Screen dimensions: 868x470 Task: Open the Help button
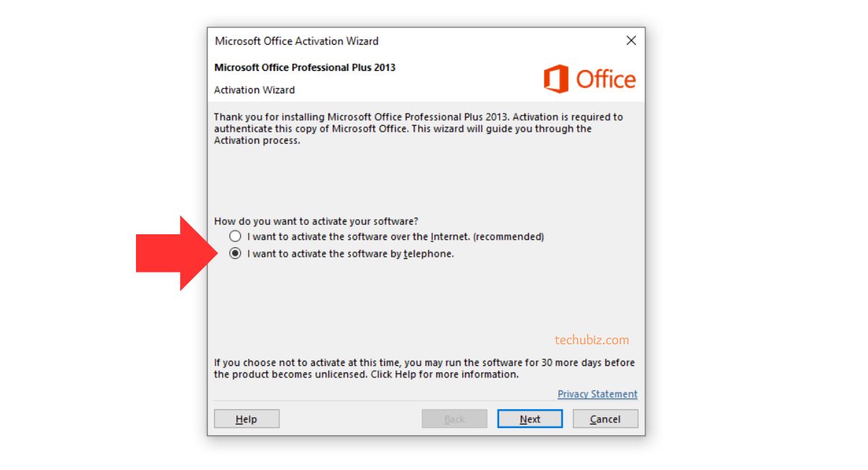(247, 419)
